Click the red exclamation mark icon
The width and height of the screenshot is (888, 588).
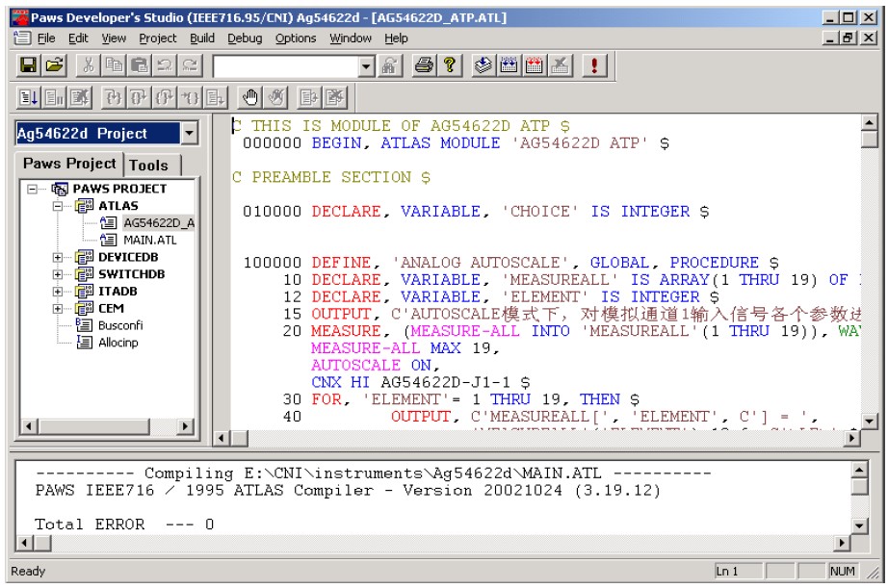(x=594, y=65)
